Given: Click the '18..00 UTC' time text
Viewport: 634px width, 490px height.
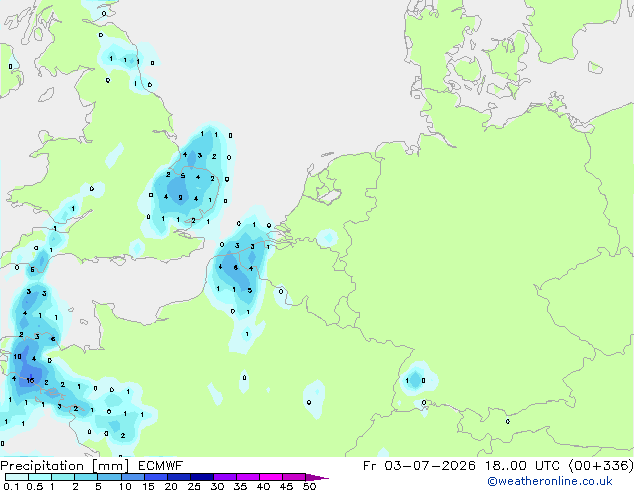Looking at the screenshot, I should pos(522,466).
